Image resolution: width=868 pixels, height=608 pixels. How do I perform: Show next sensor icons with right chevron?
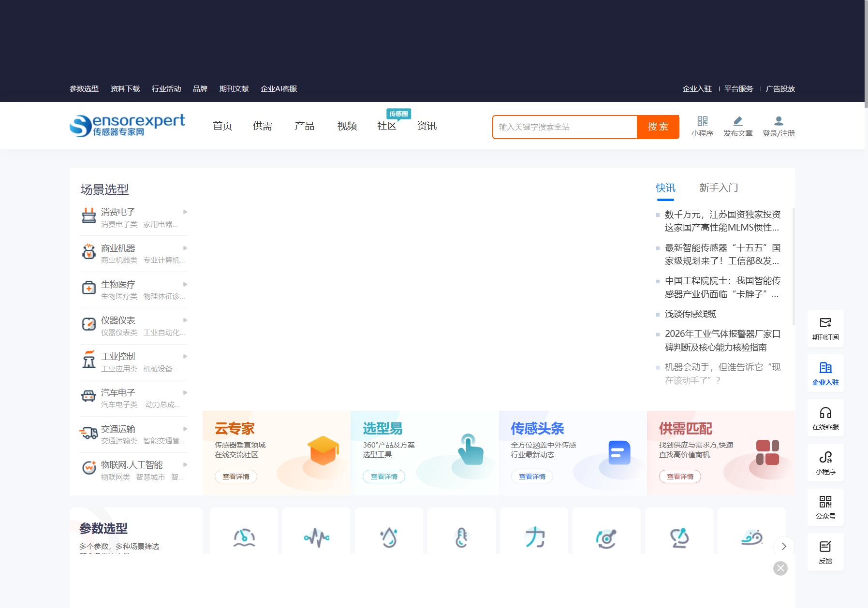point(784,546)
